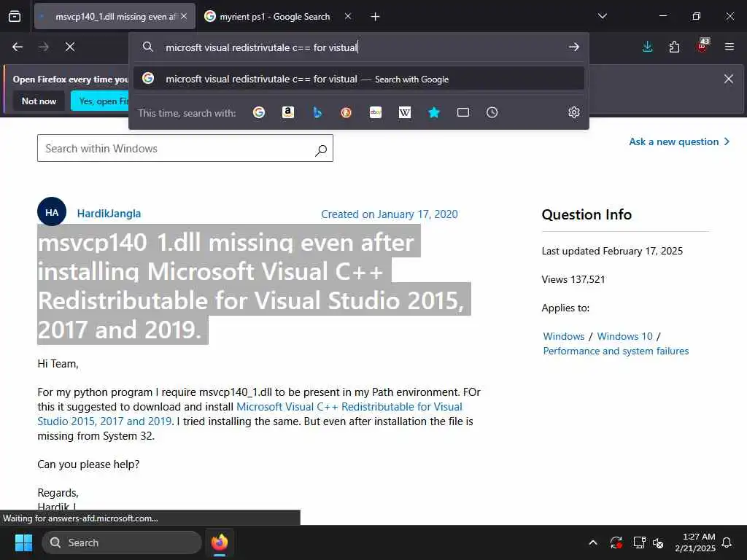Click the network display tray icon
The image size is (747, 560).
click(x=639, y=542)
